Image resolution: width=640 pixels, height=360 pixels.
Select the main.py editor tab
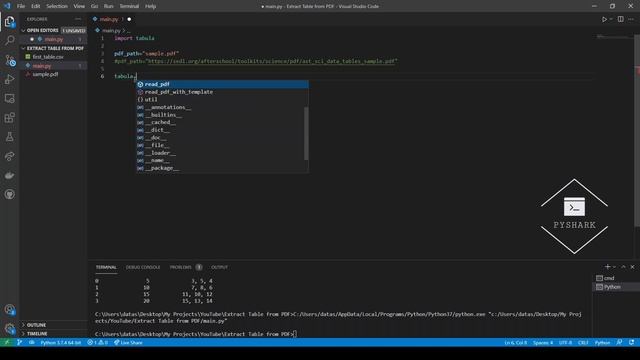tap(109, 19)
